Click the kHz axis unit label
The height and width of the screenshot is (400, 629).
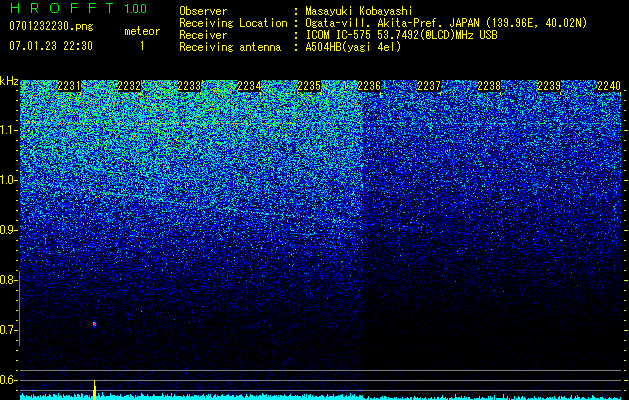[x=9, y=81]
